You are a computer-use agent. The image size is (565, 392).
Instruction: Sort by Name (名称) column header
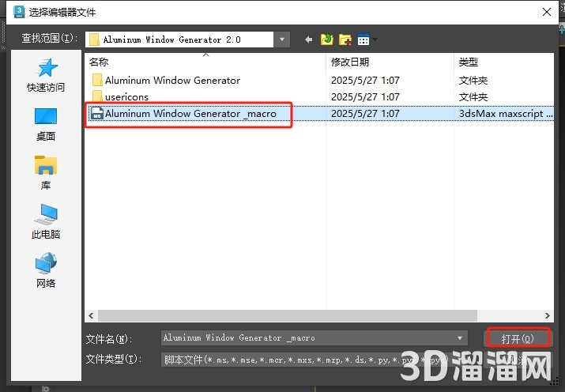tap(205, 62)
